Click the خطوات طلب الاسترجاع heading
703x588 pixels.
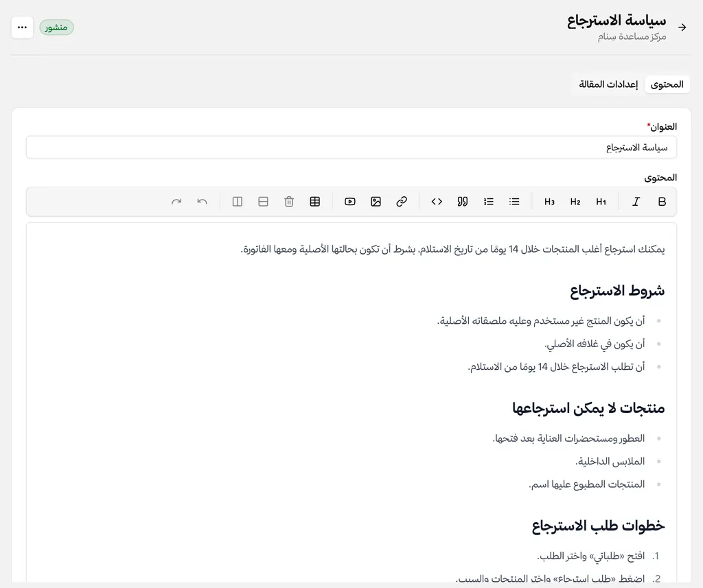point(598,526)
